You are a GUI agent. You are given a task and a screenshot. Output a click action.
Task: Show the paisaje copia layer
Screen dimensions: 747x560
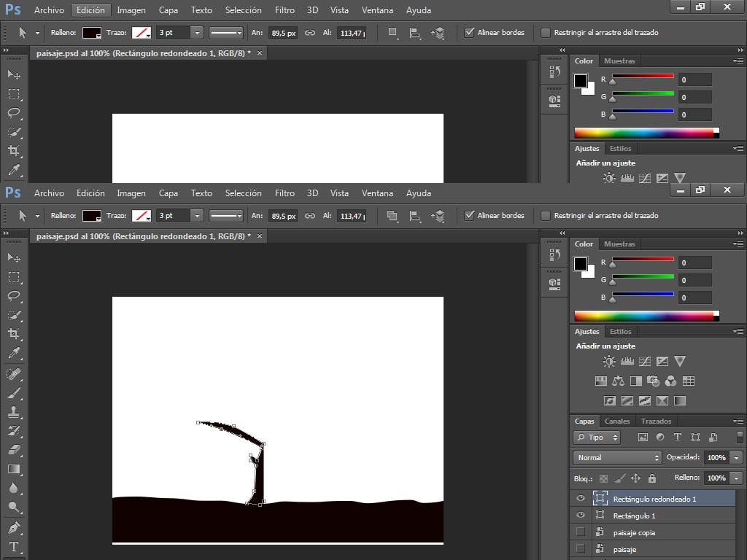point(580,532)
